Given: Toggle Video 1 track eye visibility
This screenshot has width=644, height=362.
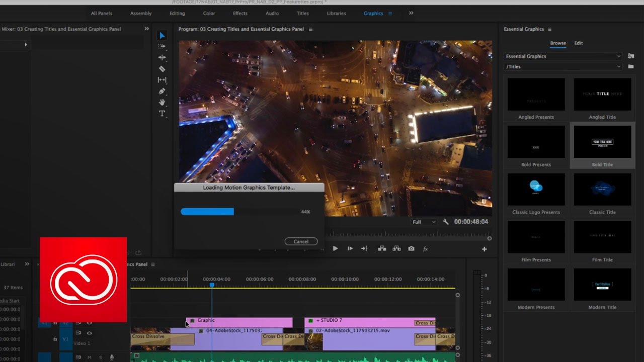Looking at the screenshot, I should pos(90,333).
